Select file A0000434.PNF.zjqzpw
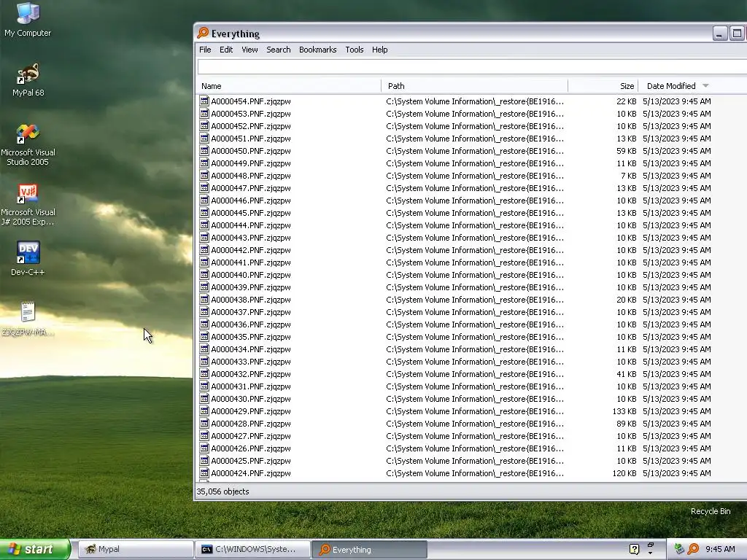The width and height of the screenshot is (747, 560). 251,349
